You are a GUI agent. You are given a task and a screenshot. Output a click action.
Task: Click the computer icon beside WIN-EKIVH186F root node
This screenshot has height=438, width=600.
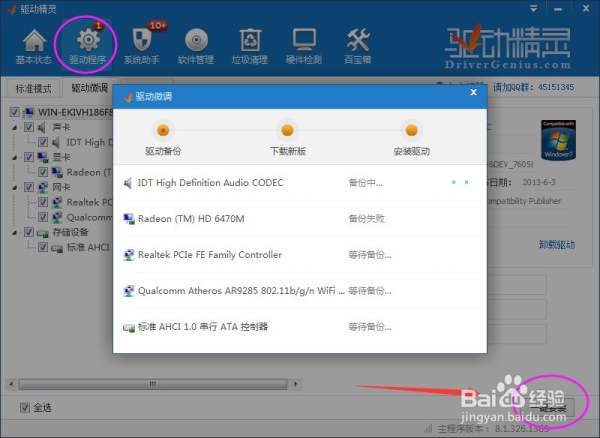pyautogui.click(x=28, y=112)
